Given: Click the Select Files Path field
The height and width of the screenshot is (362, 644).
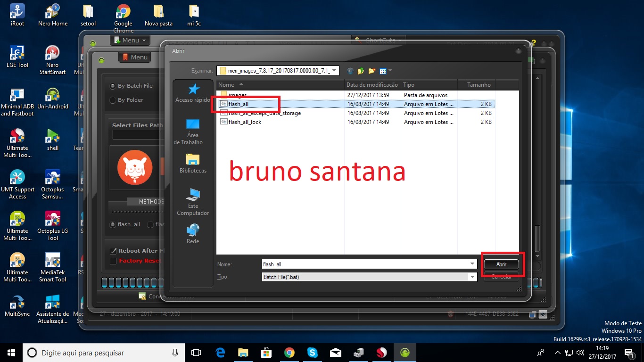Looking at the screenshot, I should 138,135.
